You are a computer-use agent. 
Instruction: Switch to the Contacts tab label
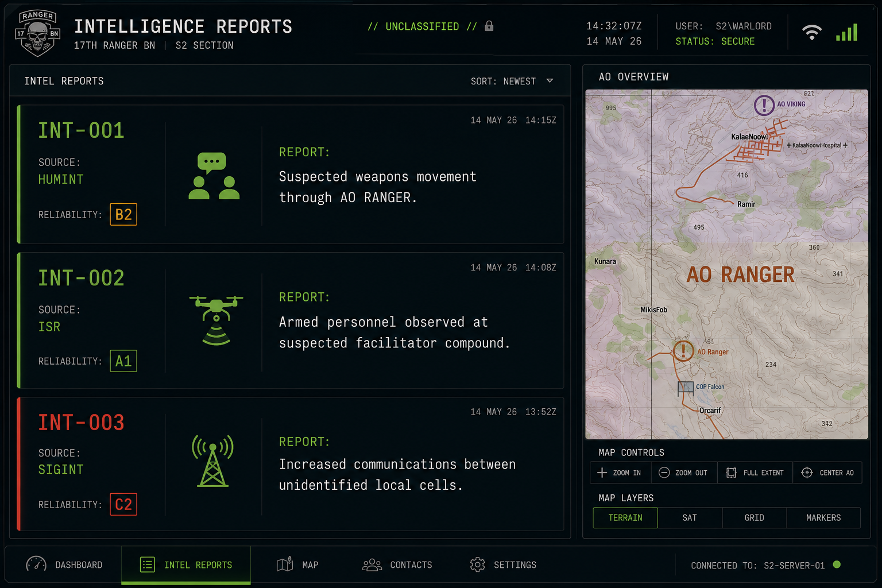pos(411,565)
